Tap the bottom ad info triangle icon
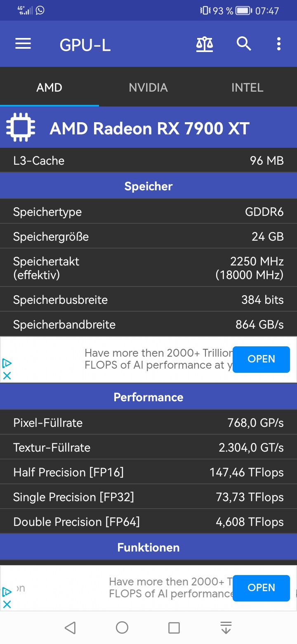This screenshot has height=644, width=297. (7, 592)
